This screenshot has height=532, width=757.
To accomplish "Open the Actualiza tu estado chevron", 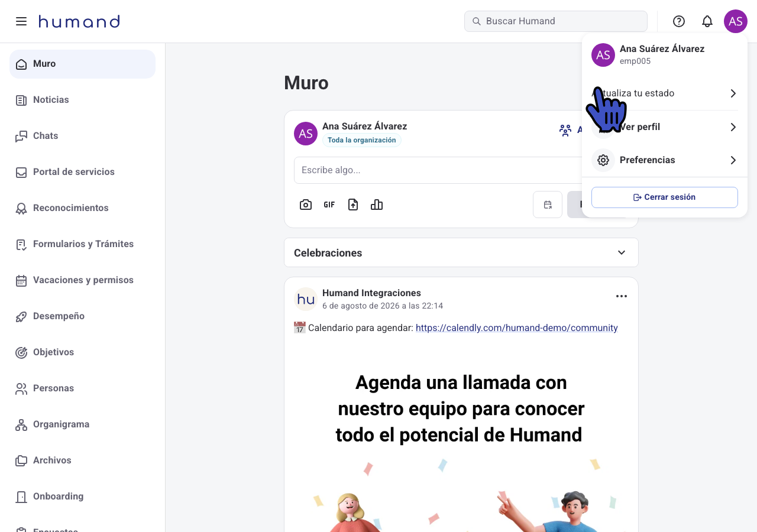I will (733, 93).
